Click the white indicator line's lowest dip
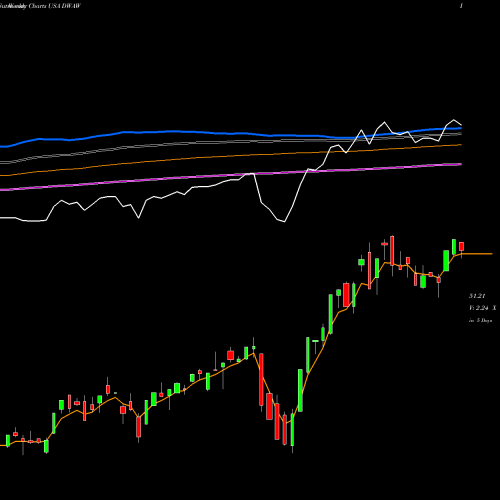This screenshot has height=500, width=500. pos(284,221)
